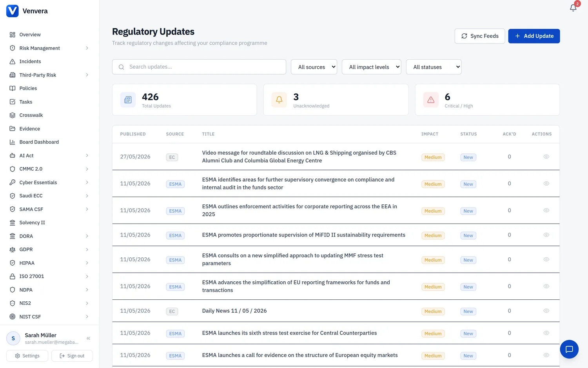This screenshot has height=368, width=588.
Task: Click the Board Dashboard chart icon
Action: pyautogui.click(x=13, y=142)
